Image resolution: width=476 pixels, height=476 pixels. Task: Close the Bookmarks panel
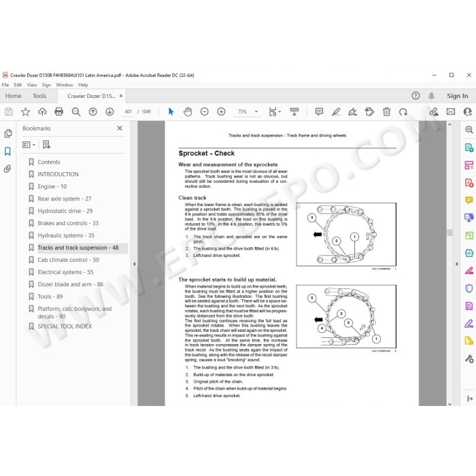pyautogui.click(x=120, y=128)
